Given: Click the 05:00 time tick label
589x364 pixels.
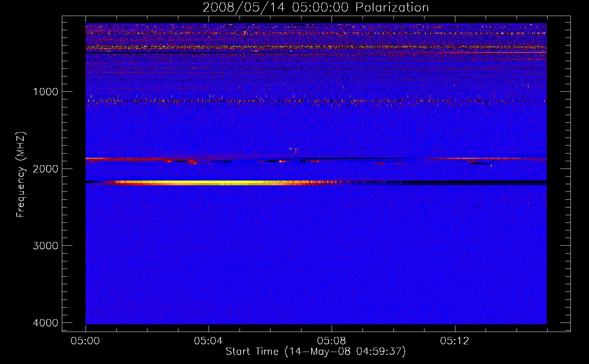Looking at the screenshot, I should [x=86, y=341].
